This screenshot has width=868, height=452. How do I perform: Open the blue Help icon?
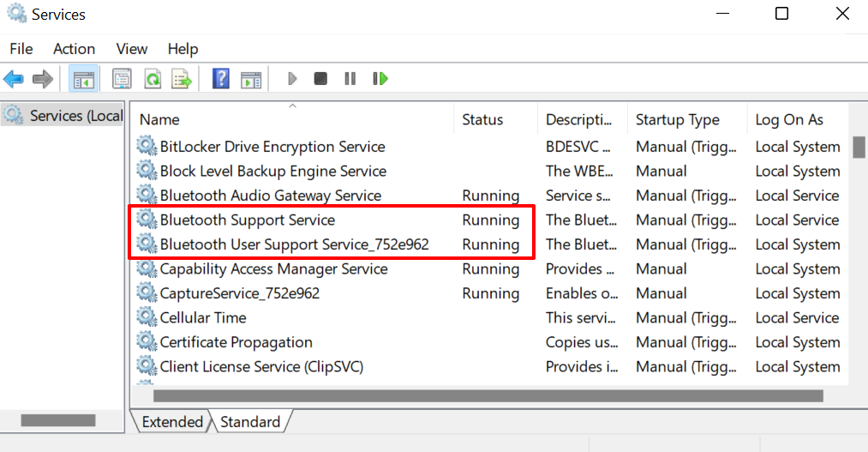221,79
